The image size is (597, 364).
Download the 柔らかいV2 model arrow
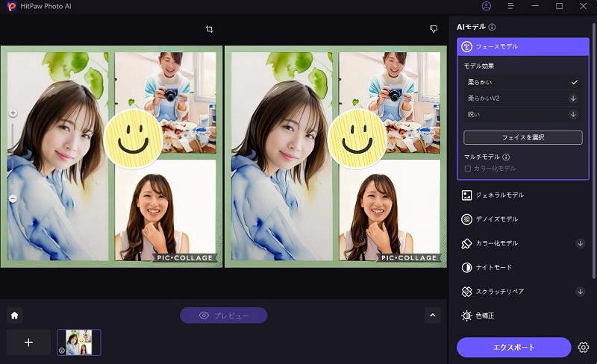pyautogui.click(x=573, y=98)
